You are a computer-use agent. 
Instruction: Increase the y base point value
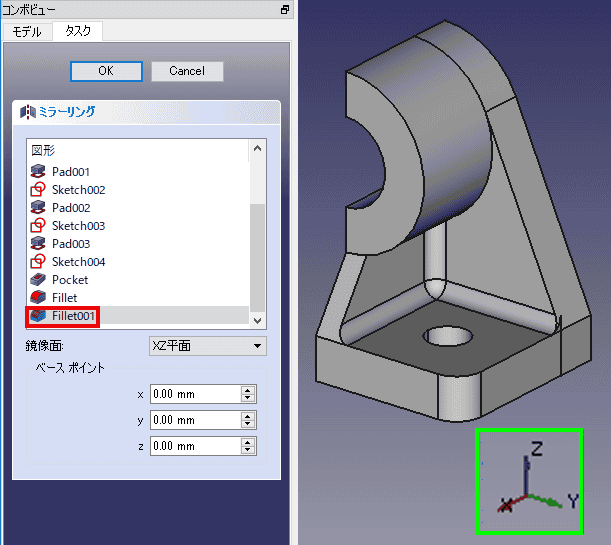click(248, 416)
